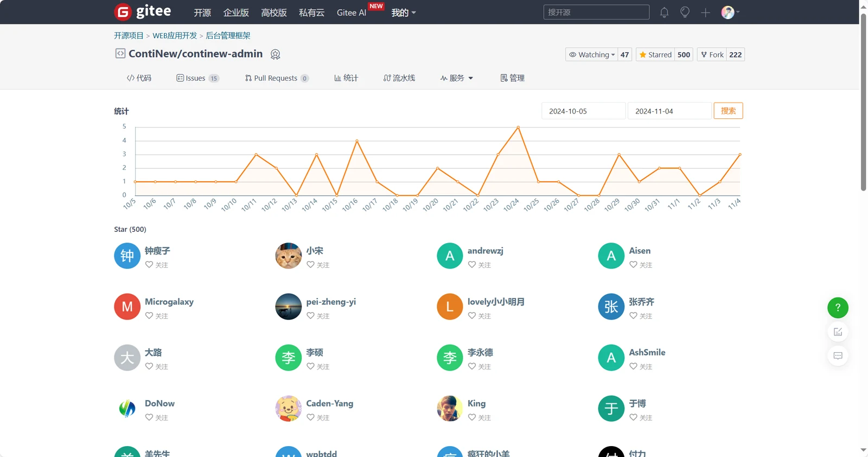868x457 pixels.
Task: Open 企业版 in the top nav
Action: [236, 12]
